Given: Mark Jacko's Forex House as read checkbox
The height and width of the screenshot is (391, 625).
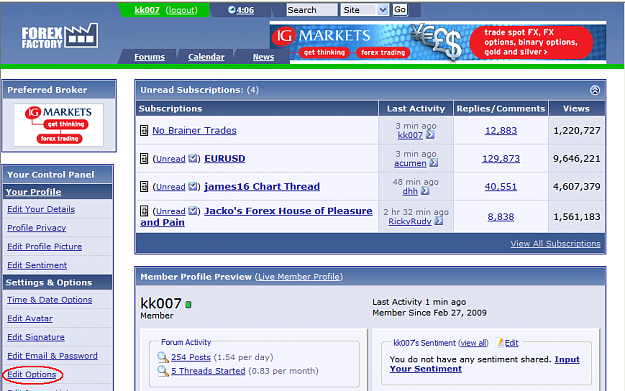Looking at the screenshot, I should [193, 211].
